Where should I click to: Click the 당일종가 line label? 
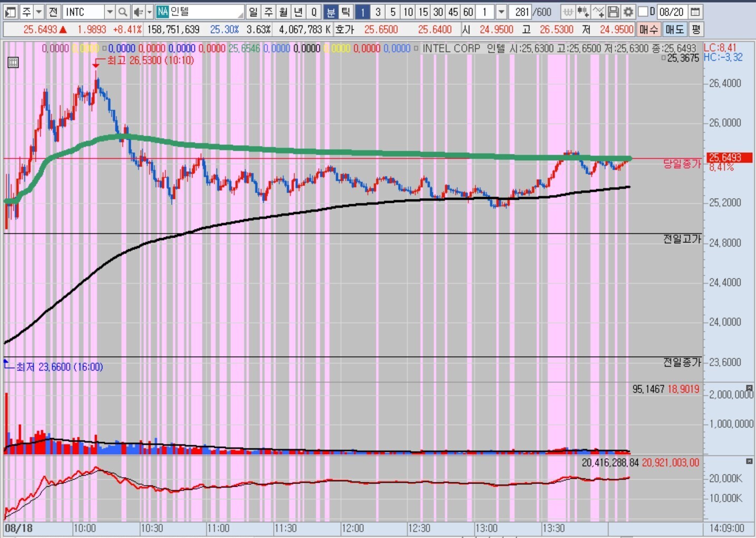coord(682,164)
